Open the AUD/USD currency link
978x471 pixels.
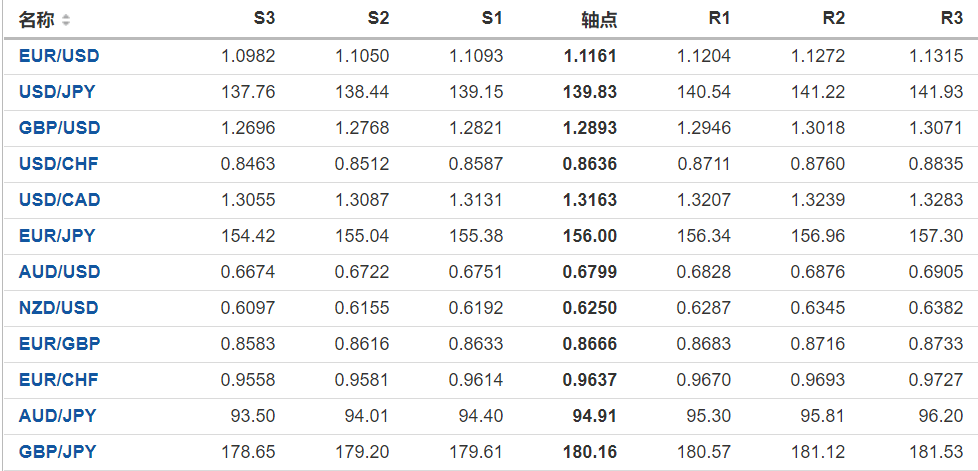59,272
